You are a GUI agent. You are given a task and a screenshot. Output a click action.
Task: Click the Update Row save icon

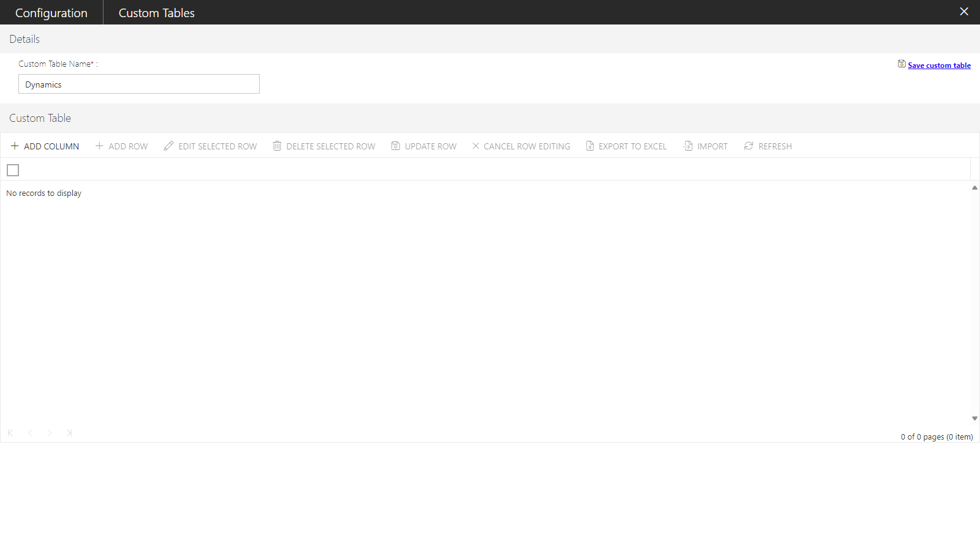pyautogui.click(x=396, y=146)
